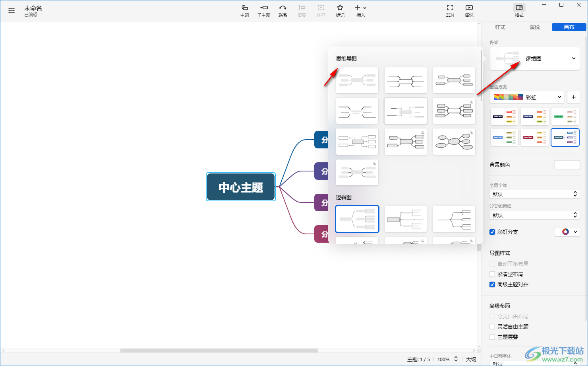588x366 pixels.
Task: Enable the 紧凑型布局 checkbox
Action: 492,274
